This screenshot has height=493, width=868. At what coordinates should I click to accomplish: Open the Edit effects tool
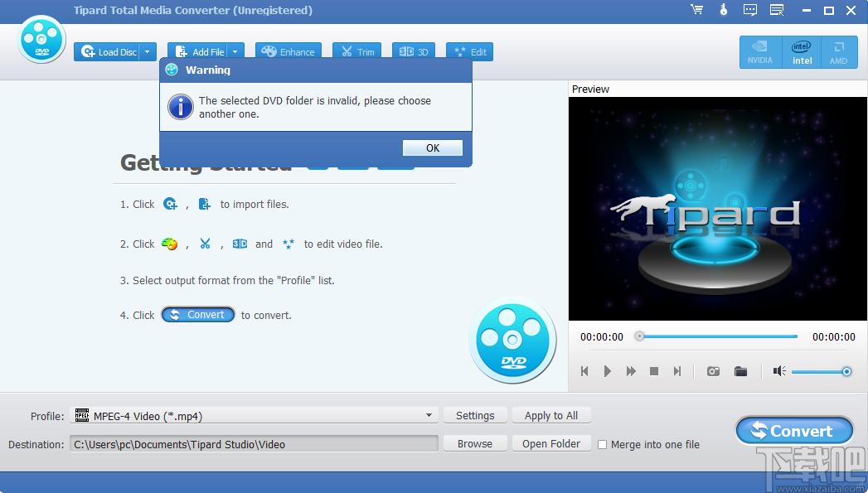[469, 52]
